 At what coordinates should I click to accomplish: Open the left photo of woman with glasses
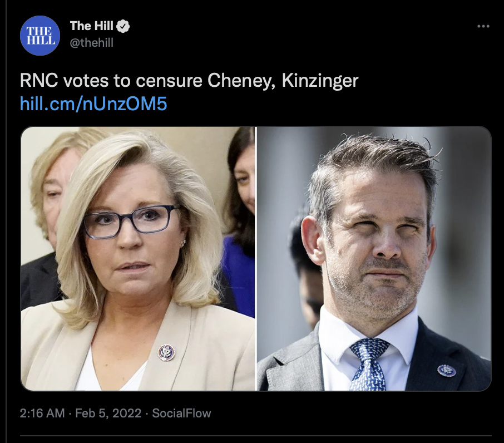(138, 258)
